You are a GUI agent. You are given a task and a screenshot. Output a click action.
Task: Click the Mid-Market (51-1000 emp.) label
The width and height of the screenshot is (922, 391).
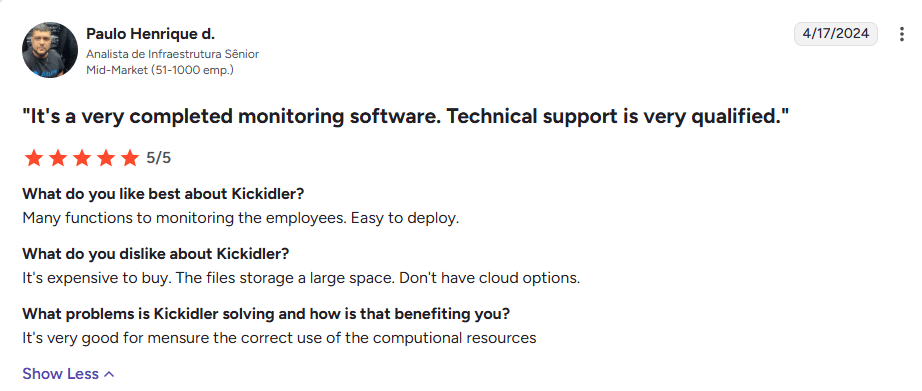[160, 70]
